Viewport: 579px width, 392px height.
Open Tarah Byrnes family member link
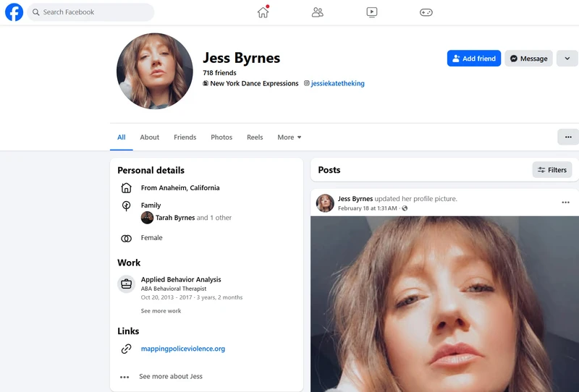click(175, 218)
